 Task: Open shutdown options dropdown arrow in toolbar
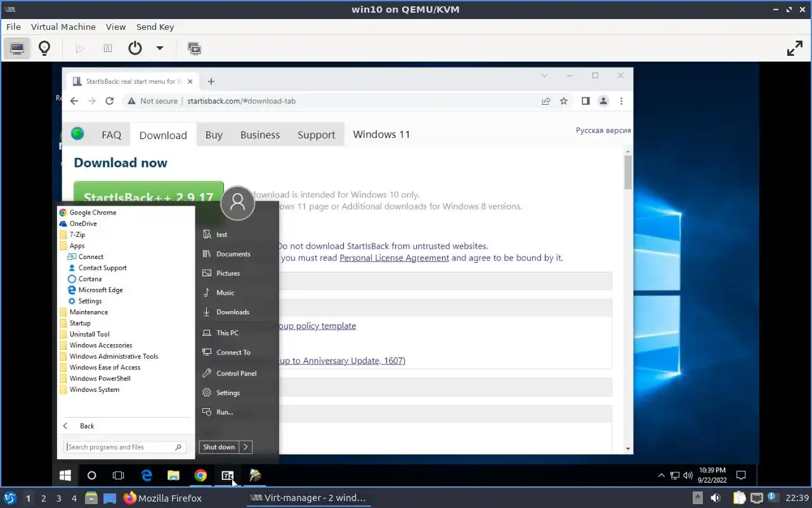coord(160,48)
